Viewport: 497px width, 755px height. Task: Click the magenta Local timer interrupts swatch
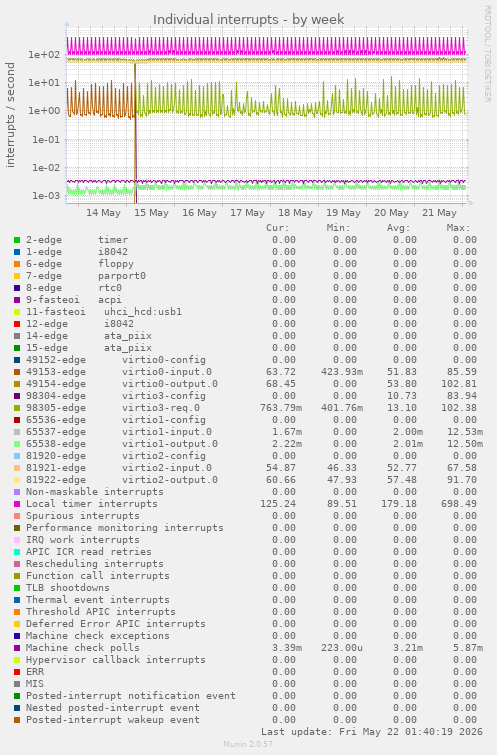pos(17,504)
